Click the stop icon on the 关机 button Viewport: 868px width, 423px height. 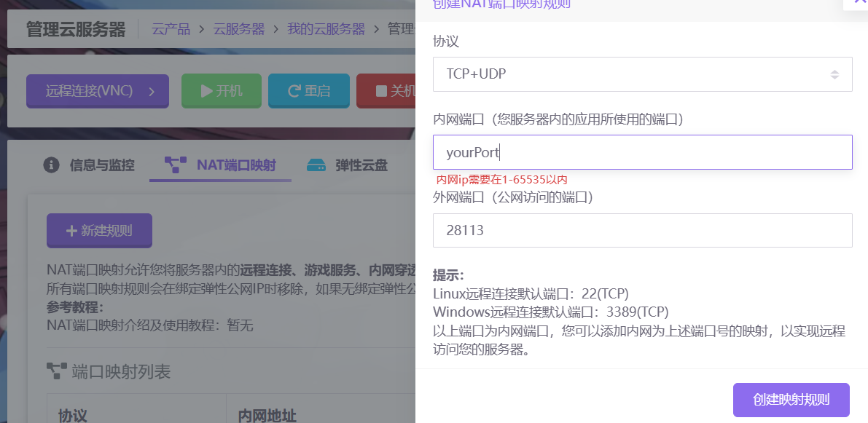point(381,91)
